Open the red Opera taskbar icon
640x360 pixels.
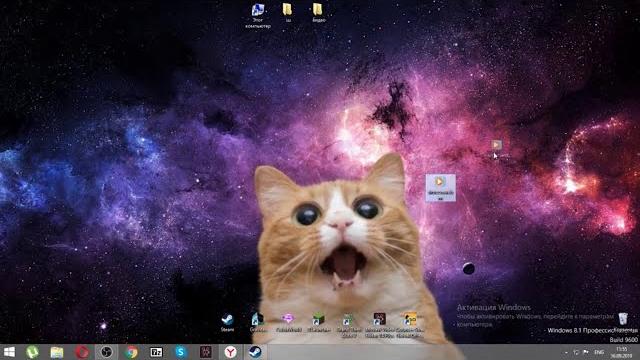click(x=82, y=352)
